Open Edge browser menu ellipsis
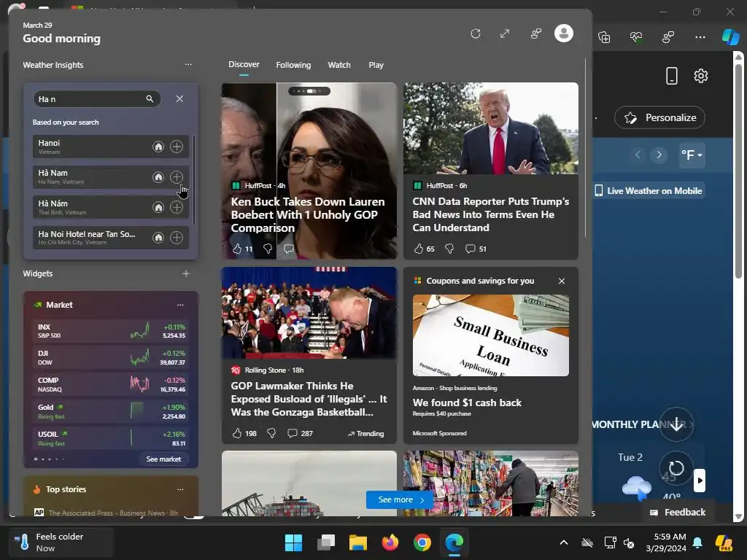 [x=700, y=37]
